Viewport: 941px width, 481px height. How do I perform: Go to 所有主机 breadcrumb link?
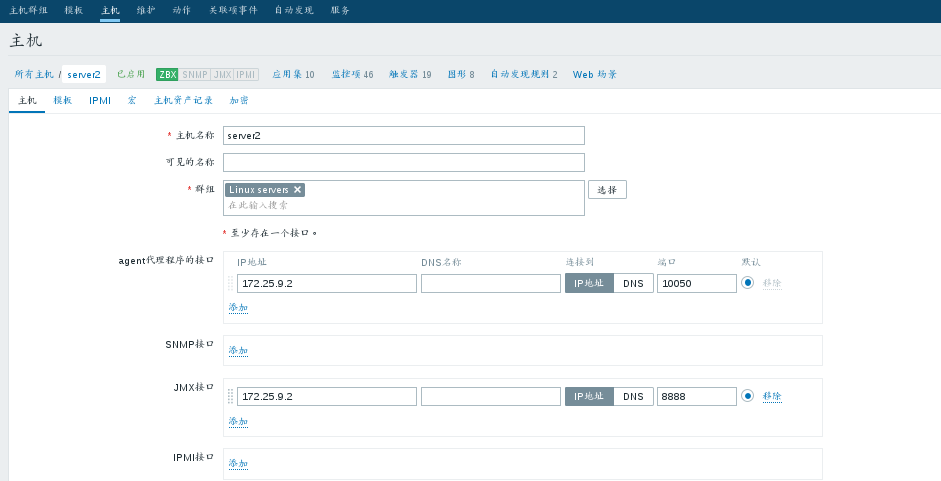pyautogui.click(x=34, y=74)
